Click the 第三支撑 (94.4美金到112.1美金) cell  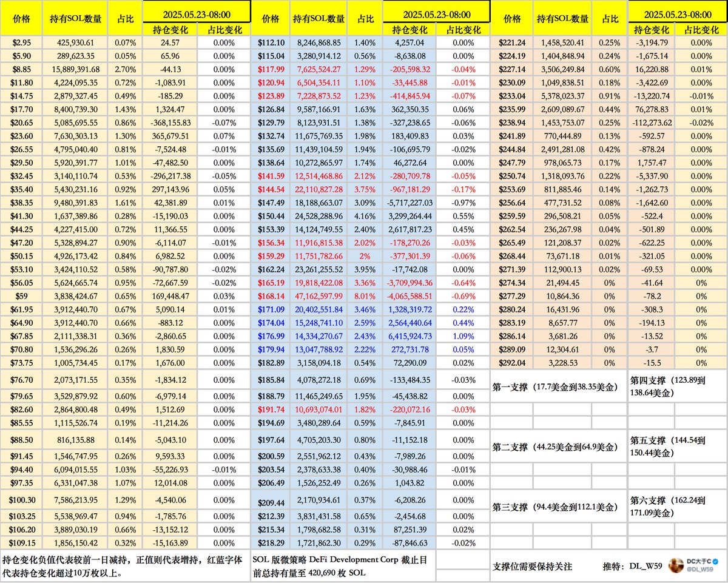coord(558,507)
